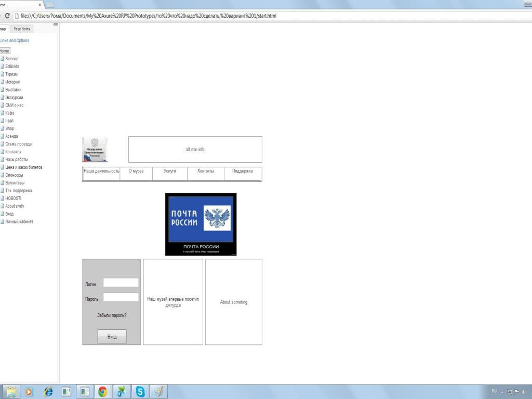Open Internet Explorer from the taskbar
The width and height of the screenshot is (532, 399).
[48, 392]
